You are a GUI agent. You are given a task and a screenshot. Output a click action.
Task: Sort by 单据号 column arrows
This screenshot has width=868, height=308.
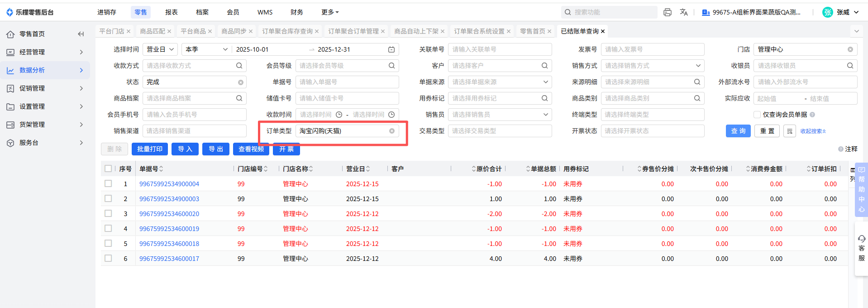click(x=161, y=169)
